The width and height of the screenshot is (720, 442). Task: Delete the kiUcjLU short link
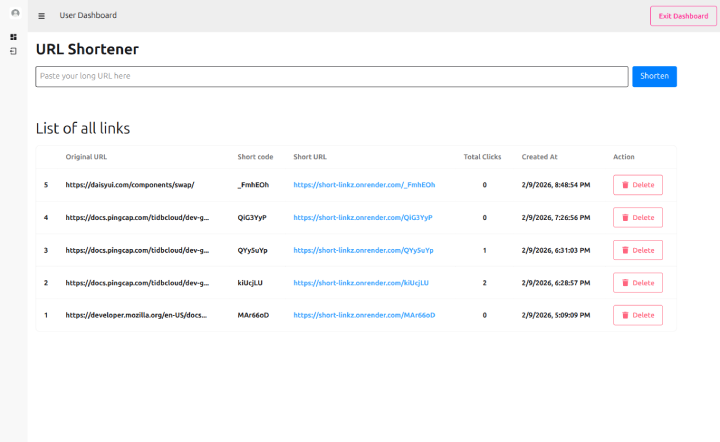point(637,283)
